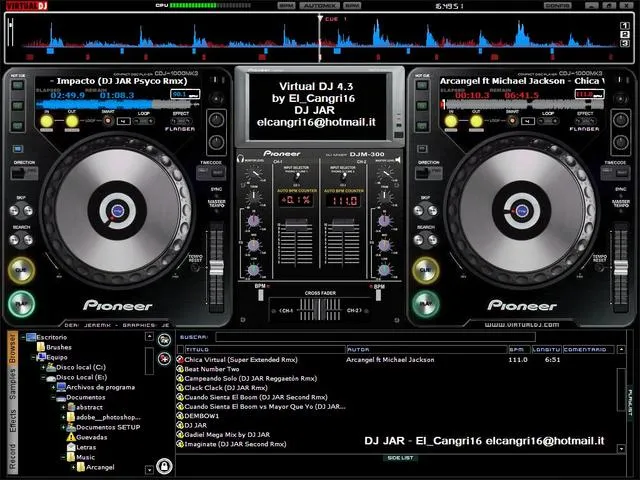Click the Search forward knob on right deck

click(433, 240)
